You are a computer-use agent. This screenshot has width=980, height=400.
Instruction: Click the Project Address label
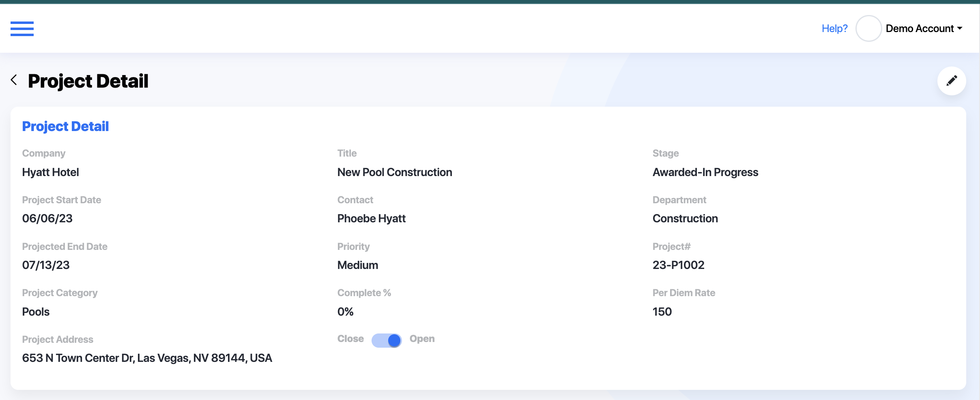point(58,340)
